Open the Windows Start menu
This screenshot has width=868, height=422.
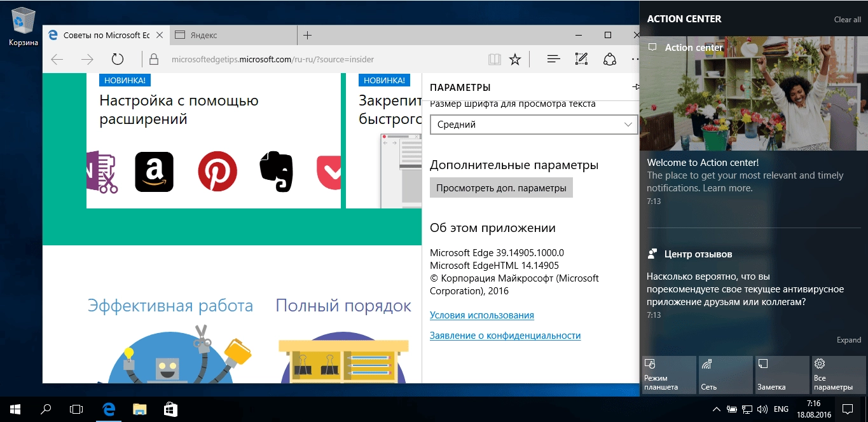point(15,409)
